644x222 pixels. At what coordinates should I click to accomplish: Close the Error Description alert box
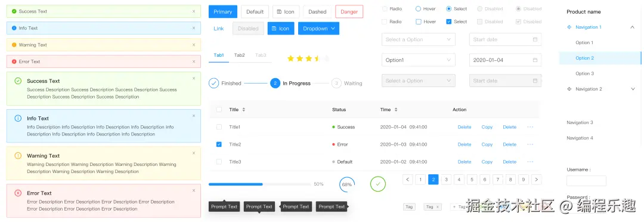pos(194,191)
